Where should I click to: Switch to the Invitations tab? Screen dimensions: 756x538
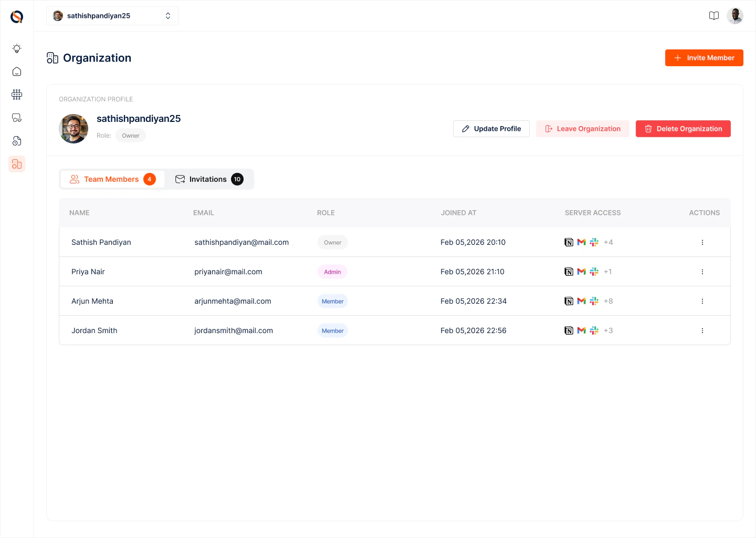click(209, 179)
